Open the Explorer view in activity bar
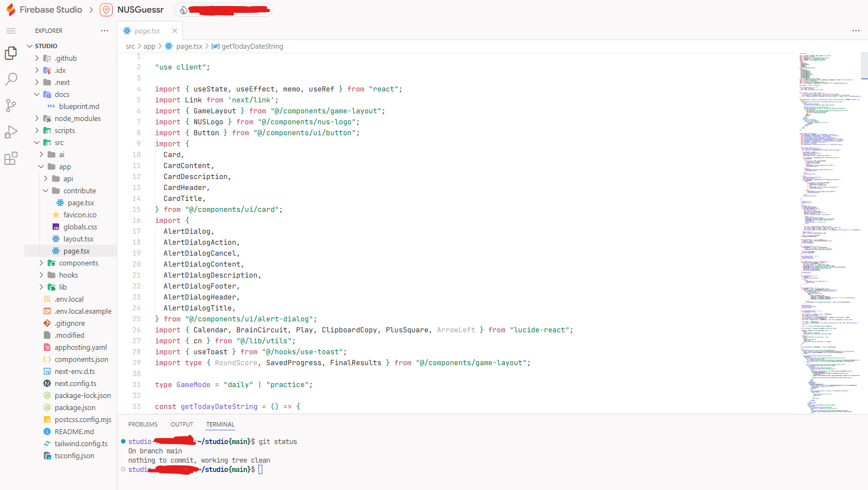This screenshot has height=490, width=868. (x=11, y=53)
